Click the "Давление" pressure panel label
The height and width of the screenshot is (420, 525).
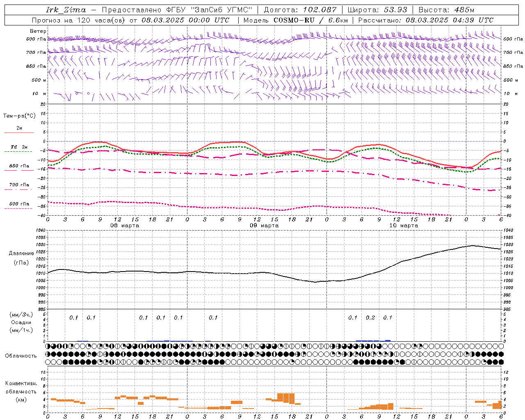pos(21,253)
